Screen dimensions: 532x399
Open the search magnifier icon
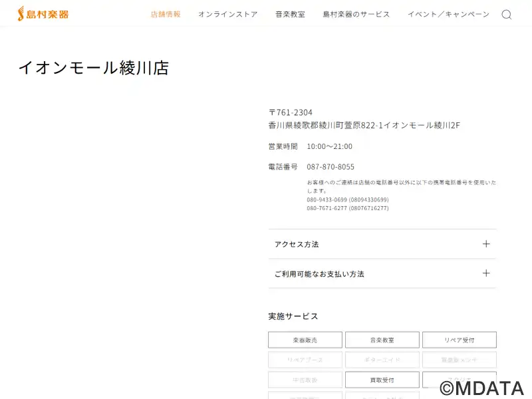pos(507,15)
